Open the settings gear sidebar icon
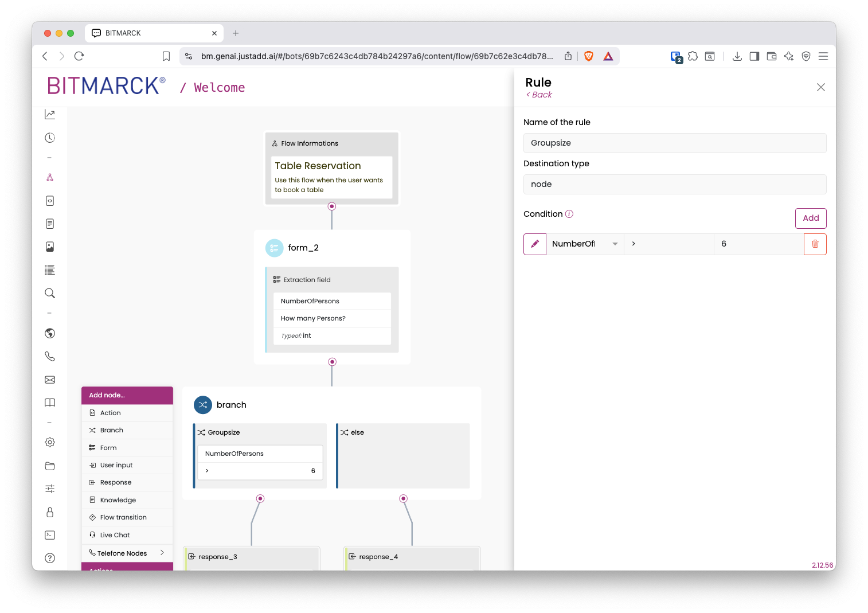 click(50, 443)
